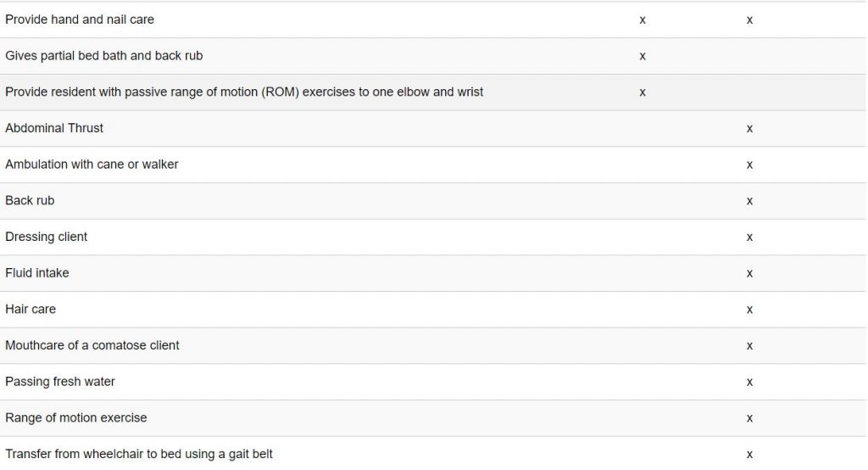The width and height of the screenshot is (868, 470).
Task: Click the x mark in the Passing fresh water row
Action: (x=749, y=383)
